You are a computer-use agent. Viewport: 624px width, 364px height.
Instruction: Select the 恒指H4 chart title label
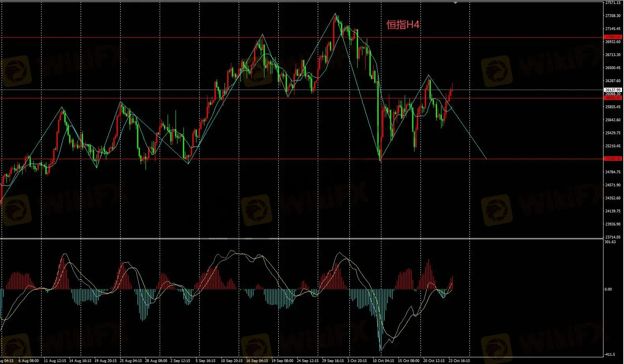403,24
